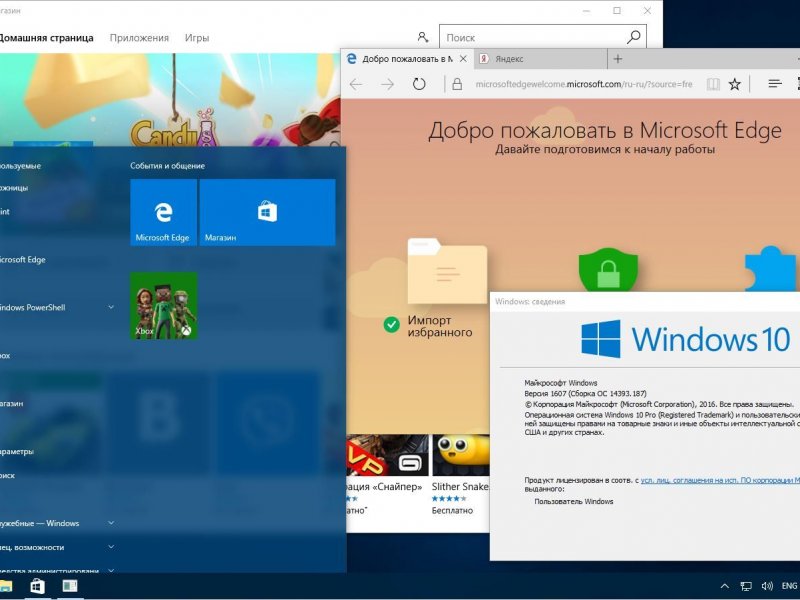Click the Поиск search field in Store
This screenshot has width=800, height=600.
coord(531,37)
